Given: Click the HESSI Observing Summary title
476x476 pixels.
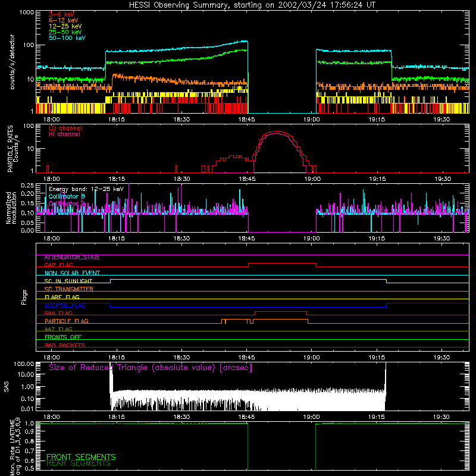Looking at the screenshot, I should (x=252, y=5).
